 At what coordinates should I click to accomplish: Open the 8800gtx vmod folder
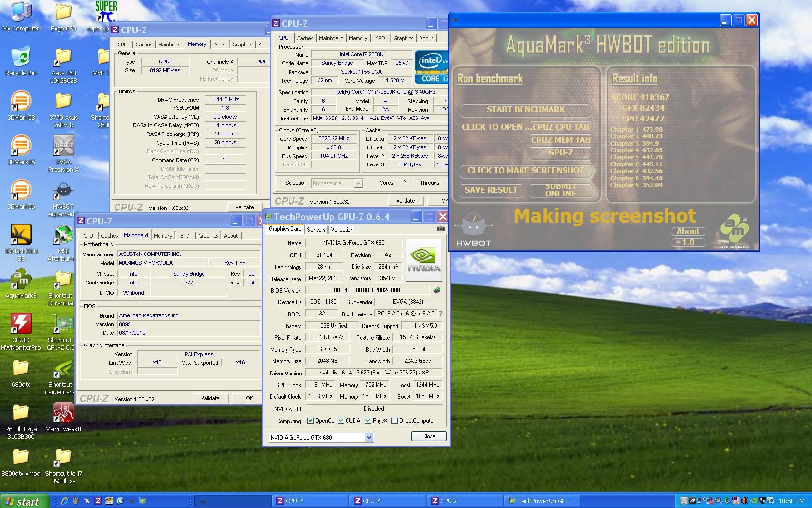click(21, 462)
